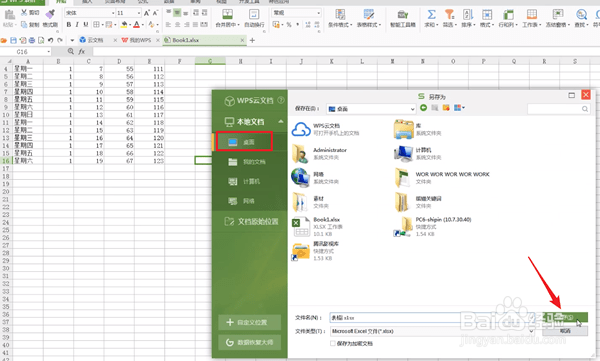Select the 腾讯影视库 shortcut
The image size is (600, 361).
coord(315,251)
